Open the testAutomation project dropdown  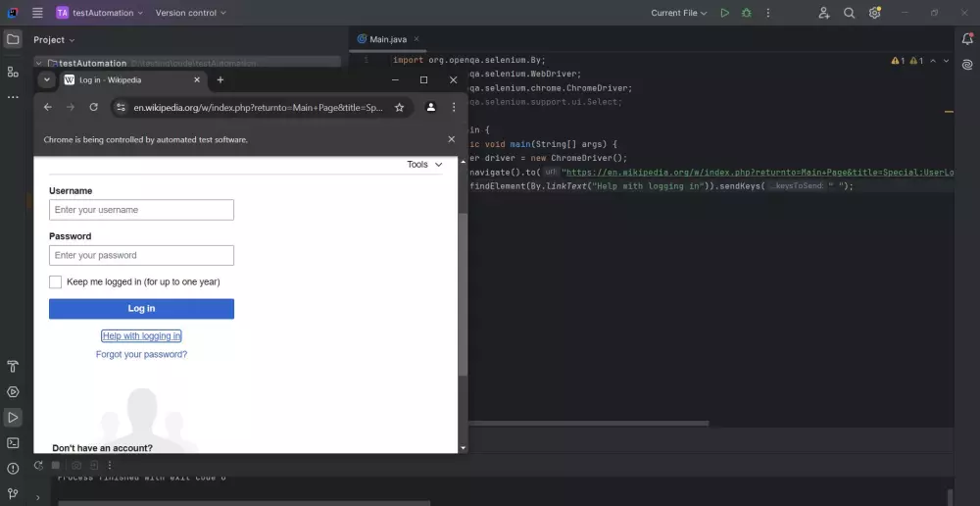click(99, 13)
